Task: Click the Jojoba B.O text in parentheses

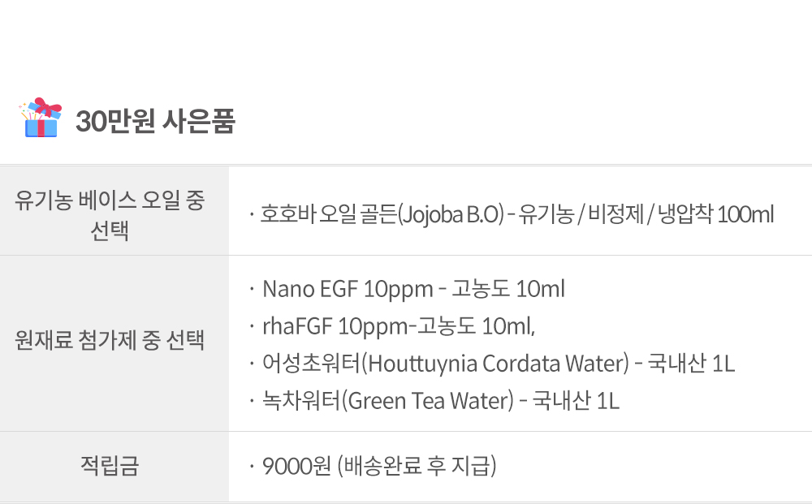Action: click(x=451, y=215)
